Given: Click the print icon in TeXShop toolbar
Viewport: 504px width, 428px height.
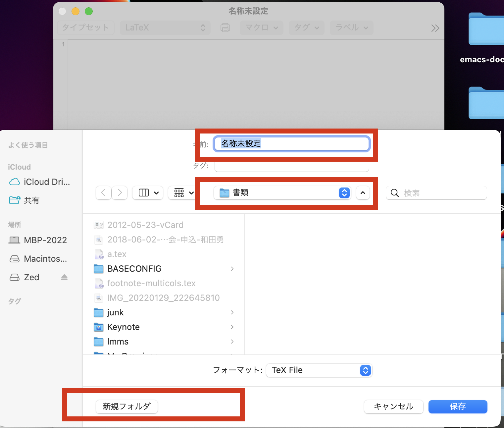Looking at the screenshot, I should pos(225,27).
